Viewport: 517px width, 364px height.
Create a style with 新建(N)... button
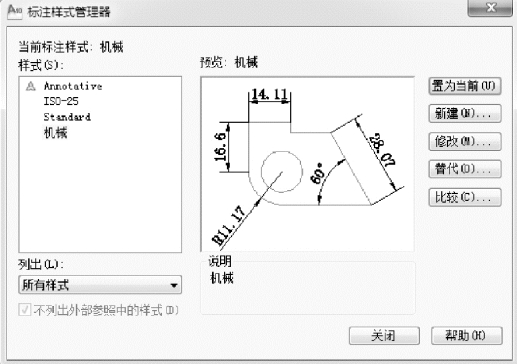[x=465, y=114]
